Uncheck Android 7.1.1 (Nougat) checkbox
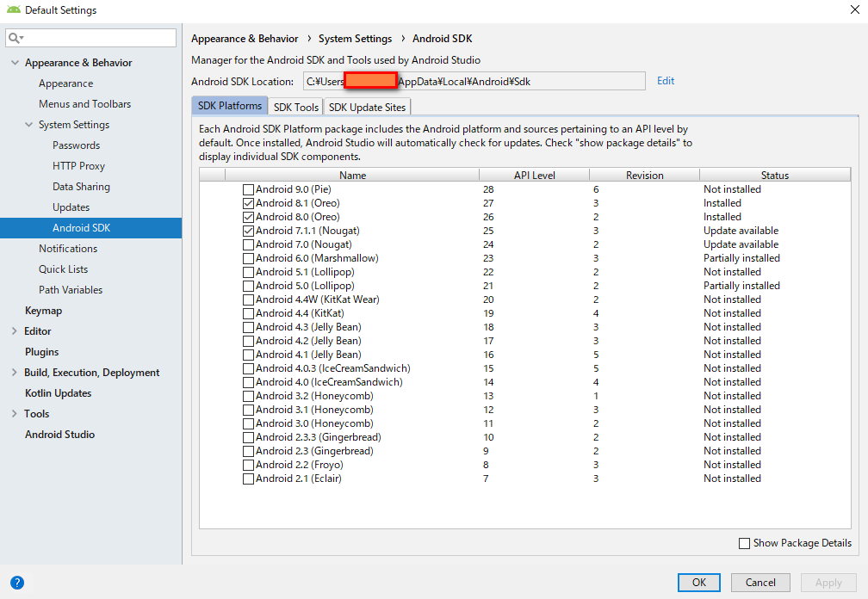 pos(248,232)
